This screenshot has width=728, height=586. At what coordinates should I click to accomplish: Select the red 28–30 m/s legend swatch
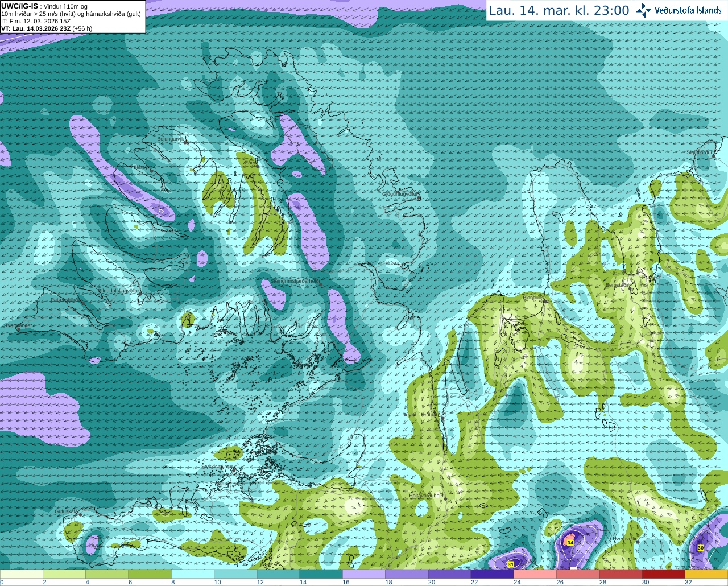point(621,574)
